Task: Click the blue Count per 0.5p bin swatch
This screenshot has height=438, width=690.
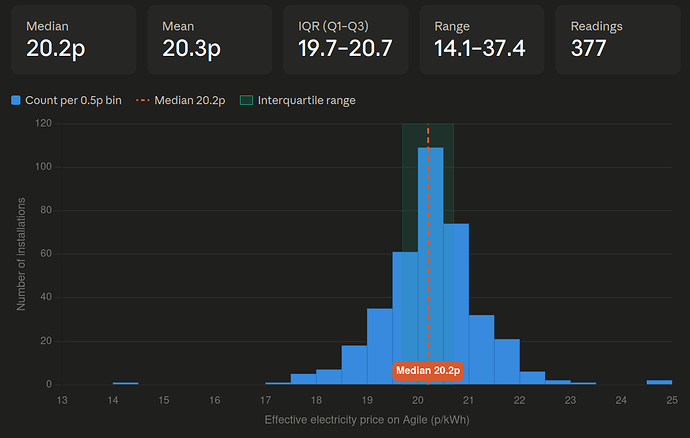Action: (16, 100)
